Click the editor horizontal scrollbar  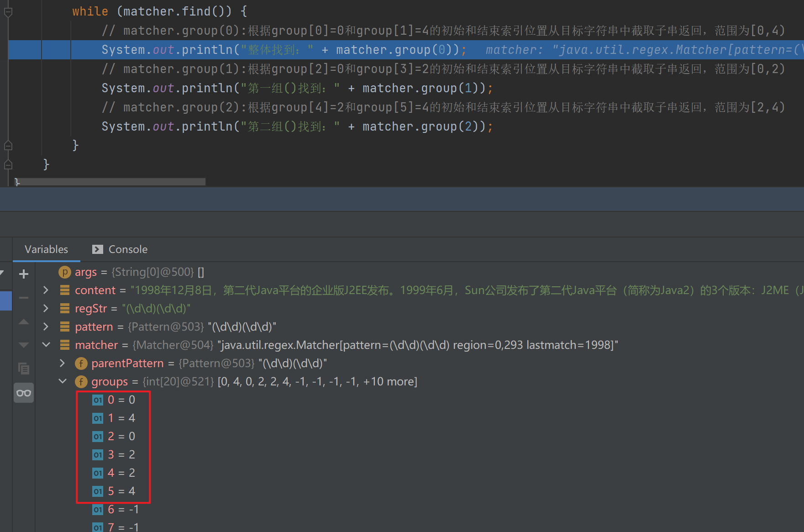point(110,182)
